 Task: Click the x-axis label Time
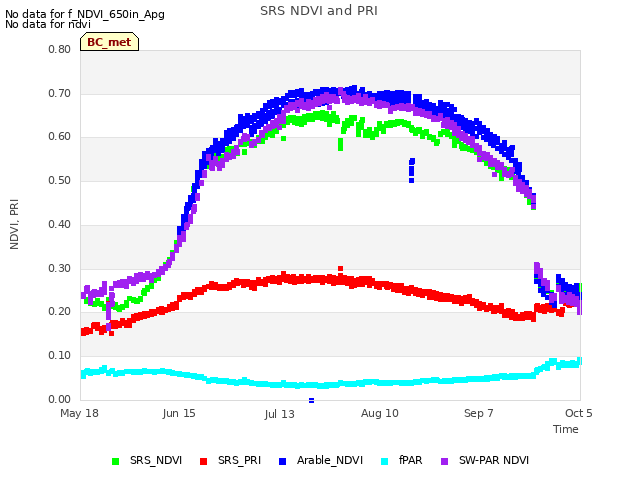tap(566, 429)
